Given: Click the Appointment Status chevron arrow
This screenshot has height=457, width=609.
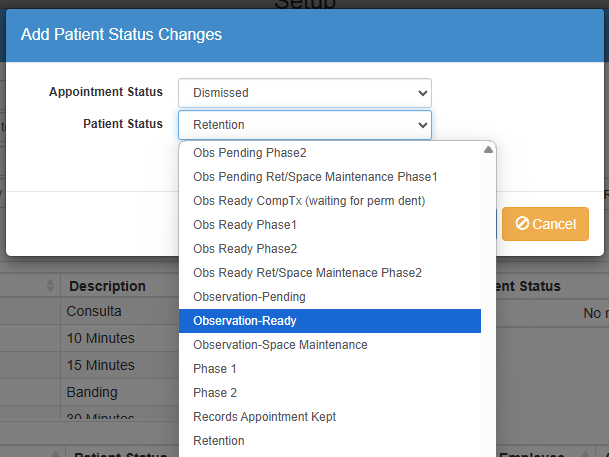Looking at the screenshot, I should [x=423, y=93].
